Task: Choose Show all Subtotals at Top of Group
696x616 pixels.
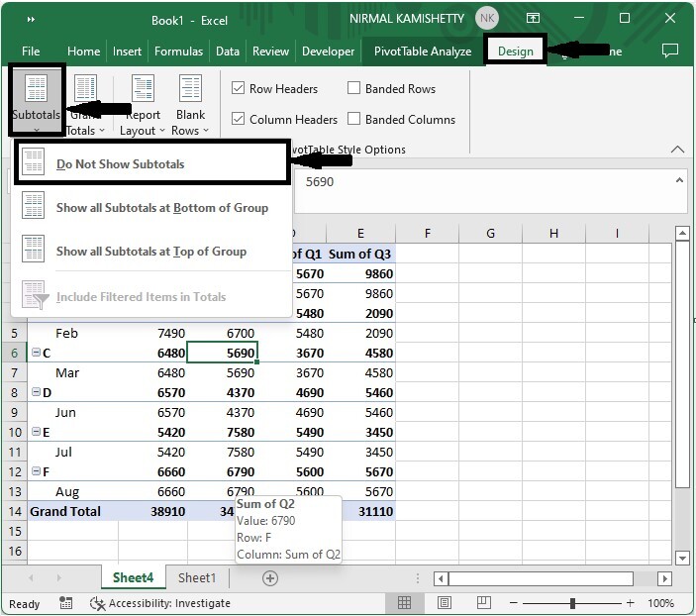Action: 151,252
